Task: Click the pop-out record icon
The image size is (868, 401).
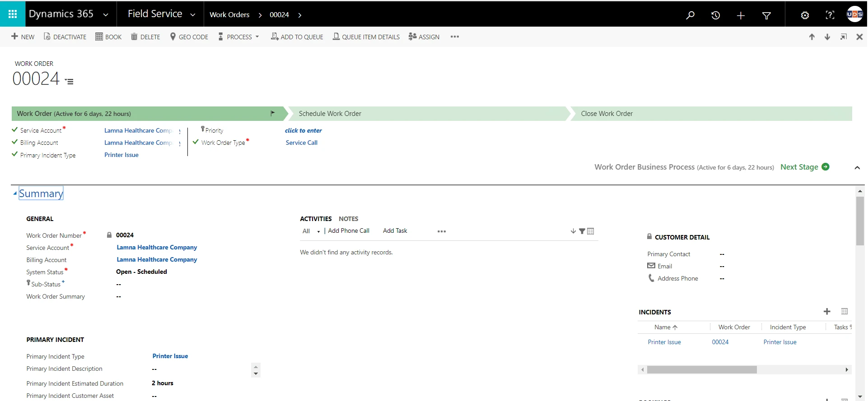Action: (843, 37)
